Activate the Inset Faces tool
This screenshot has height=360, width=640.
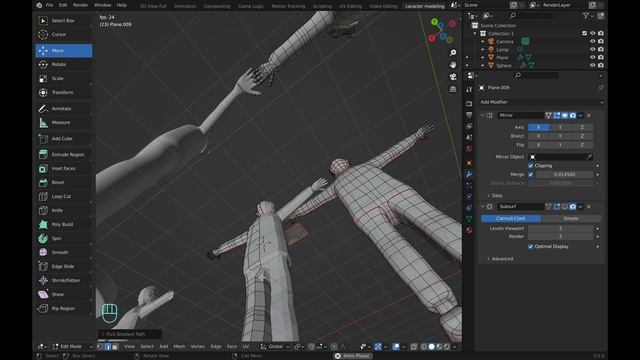(x=64, y=169)
